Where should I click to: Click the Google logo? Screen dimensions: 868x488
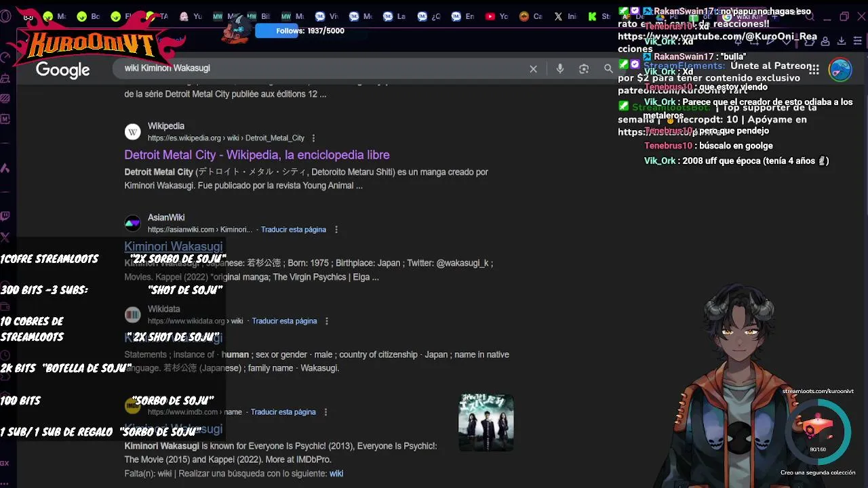pyautogui.click(x=63, y=70)
